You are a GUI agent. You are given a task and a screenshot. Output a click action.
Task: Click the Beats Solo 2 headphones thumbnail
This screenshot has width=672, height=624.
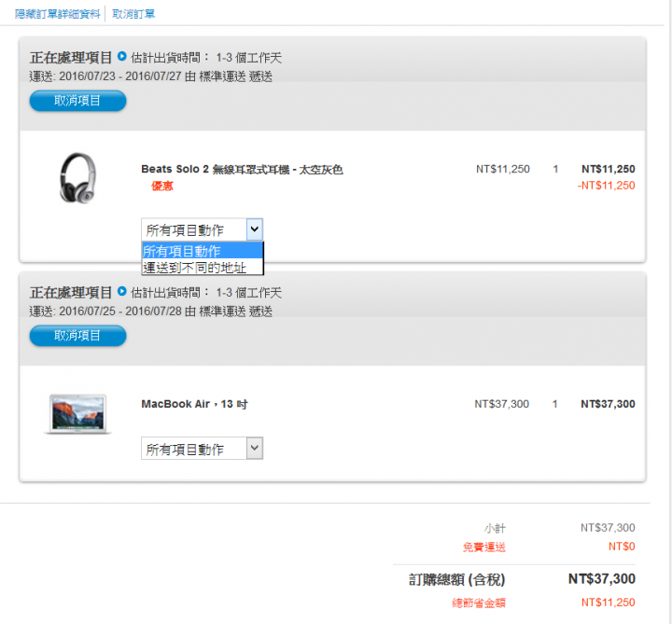pyautogui.click(x=77, y=178)
